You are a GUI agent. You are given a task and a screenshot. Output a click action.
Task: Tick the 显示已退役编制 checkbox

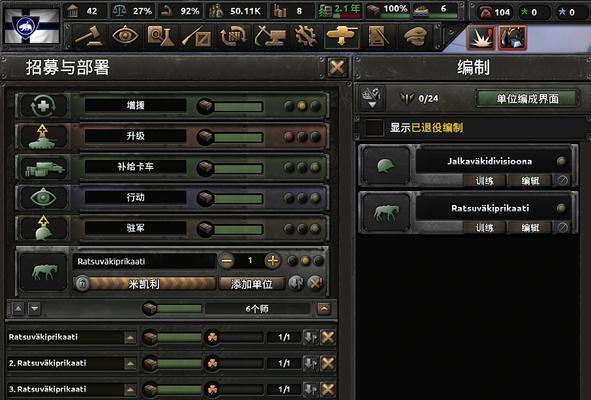pos(374,127)
